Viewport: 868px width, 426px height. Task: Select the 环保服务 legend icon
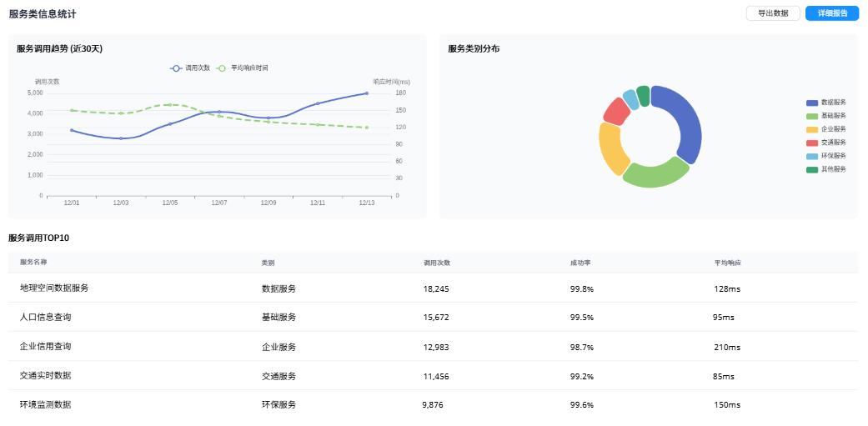click(812, 156)
